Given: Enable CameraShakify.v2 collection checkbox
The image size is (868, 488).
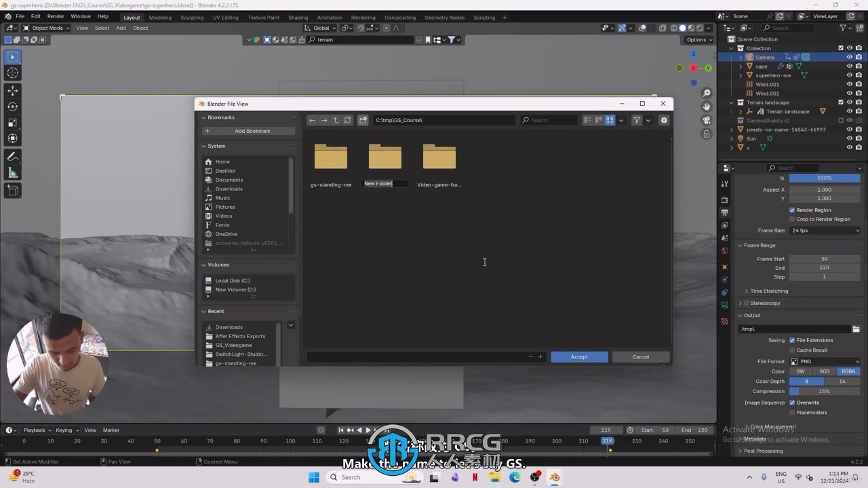Looking at the screenshot, I should pyautogui.click(x=841, y=121).
